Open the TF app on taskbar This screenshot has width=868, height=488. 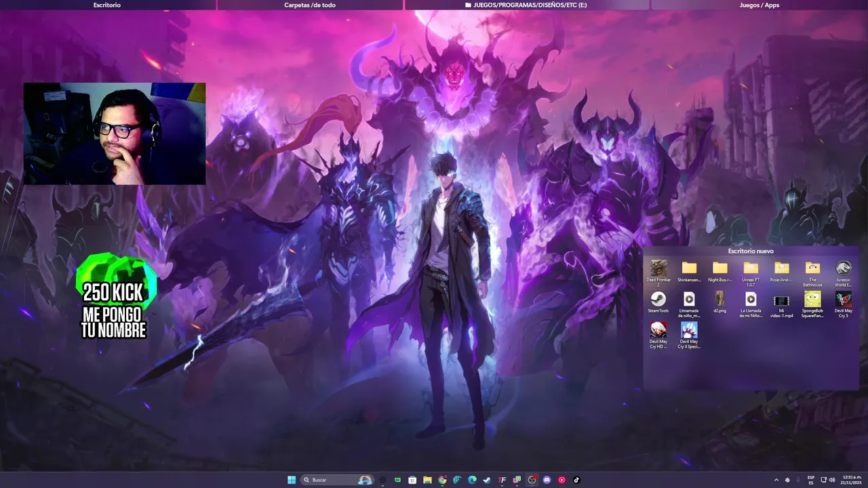pyautogui.click(x=502, y=480)
